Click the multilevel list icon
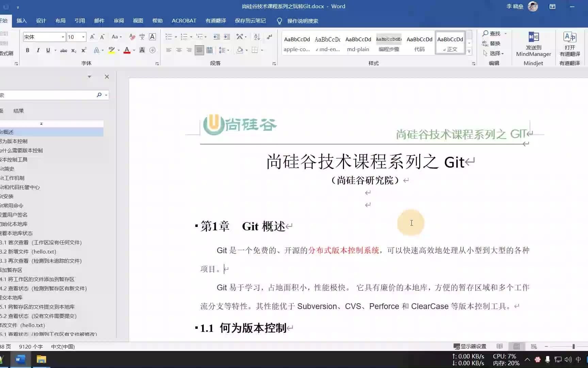The image size is (588, 368). 199,37
